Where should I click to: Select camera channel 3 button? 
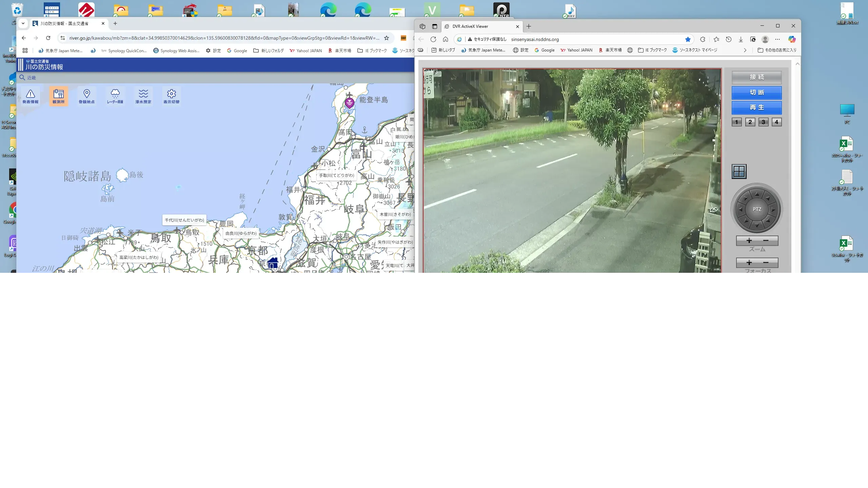[763, 122]
